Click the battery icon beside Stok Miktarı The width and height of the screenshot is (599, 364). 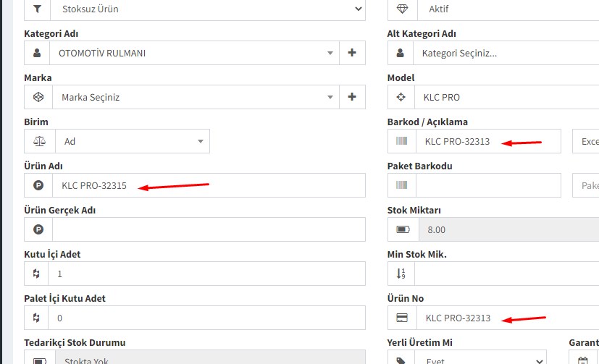pos(403,230)
